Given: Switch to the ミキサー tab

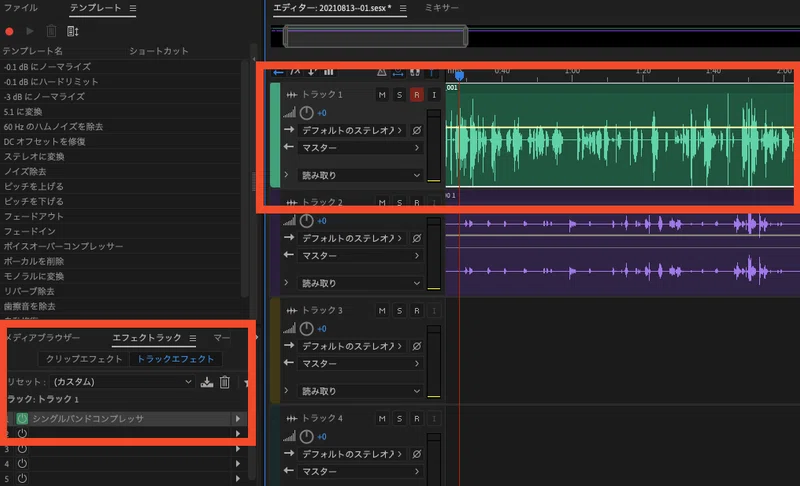Looking at the screenshot, I should (x=441, y=8).
